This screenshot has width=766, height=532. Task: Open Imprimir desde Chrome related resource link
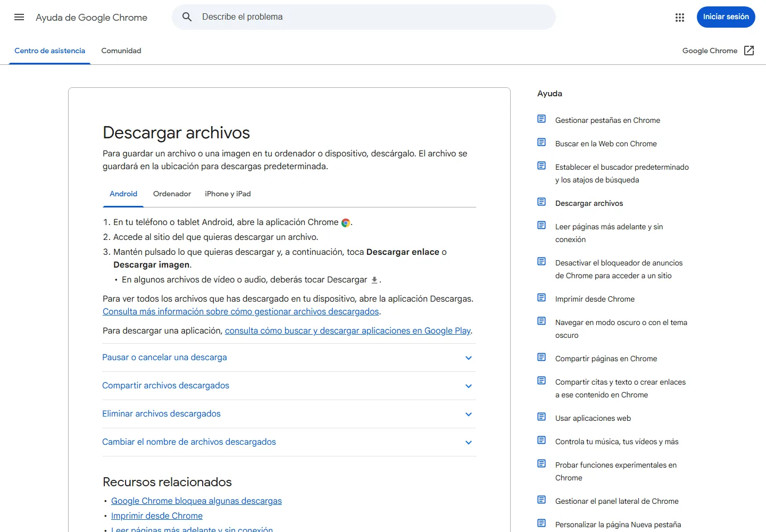(x=157, y=516)
